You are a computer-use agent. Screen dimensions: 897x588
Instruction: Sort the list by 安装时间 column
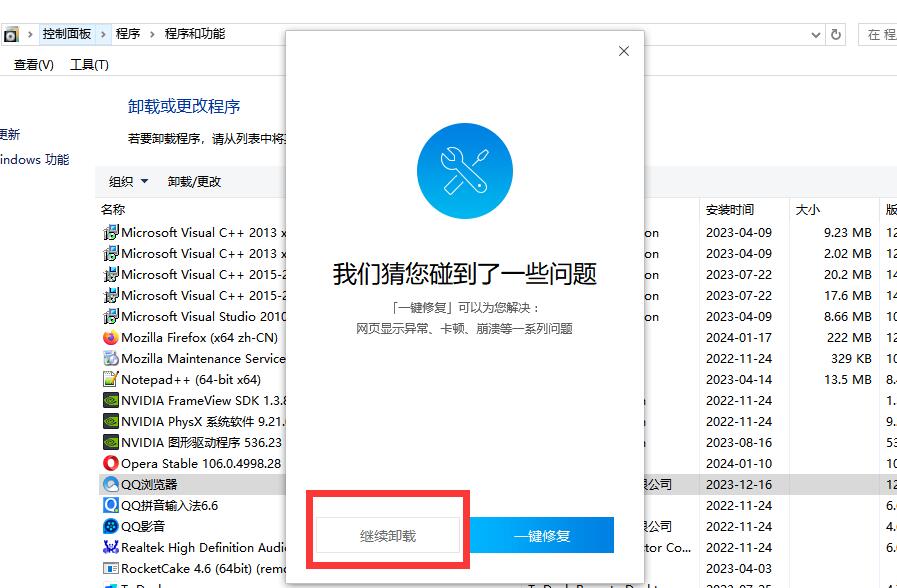(729, 210)
